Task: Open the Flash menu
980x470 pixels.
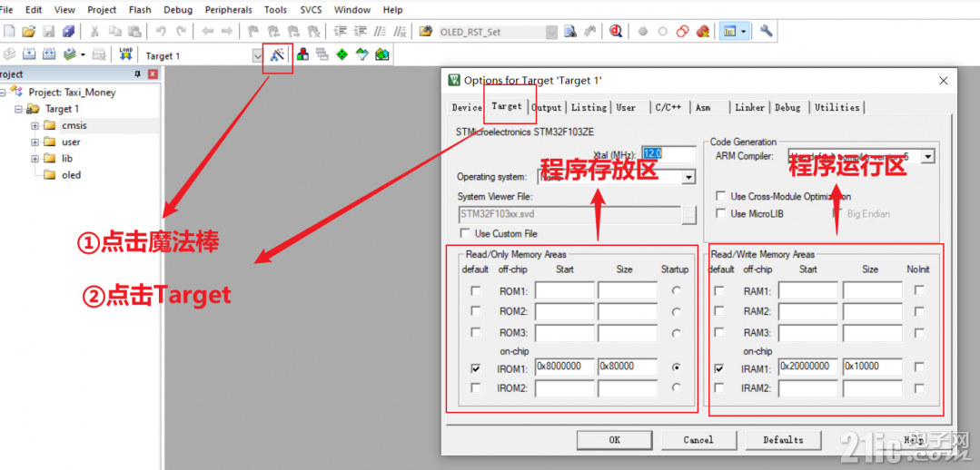Action: [140, 10]
